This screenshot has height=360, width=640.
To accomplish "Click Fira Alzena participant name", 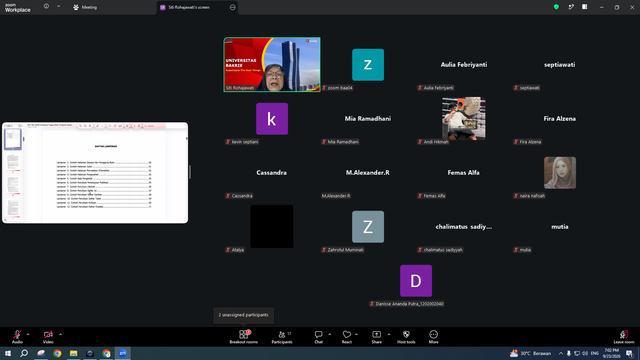I will [x=560, y=119].
